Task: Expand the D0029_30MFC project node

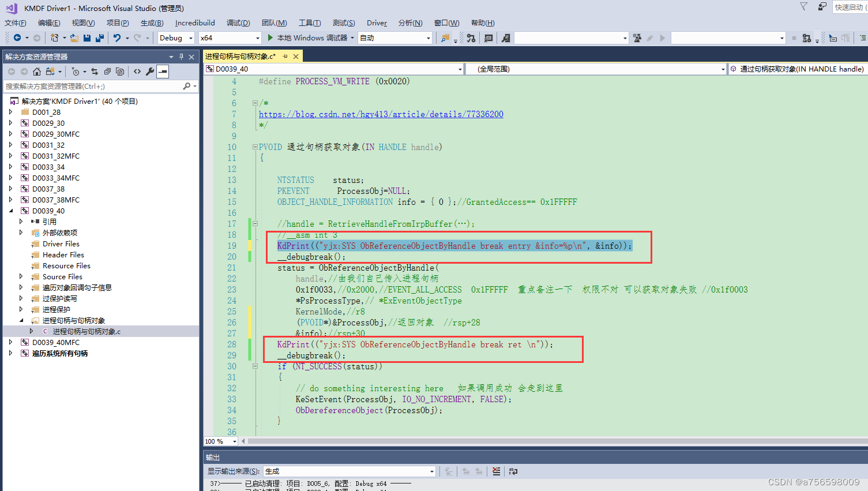Action: (11, 134)
